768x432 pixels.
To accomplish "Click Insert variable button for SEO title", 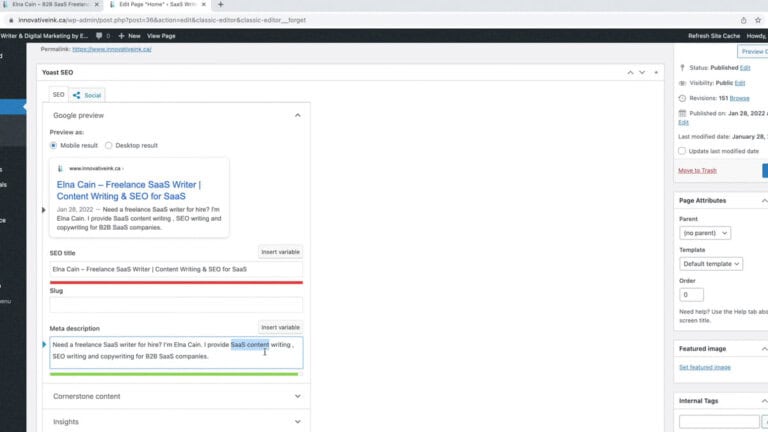I will [280, 252].
